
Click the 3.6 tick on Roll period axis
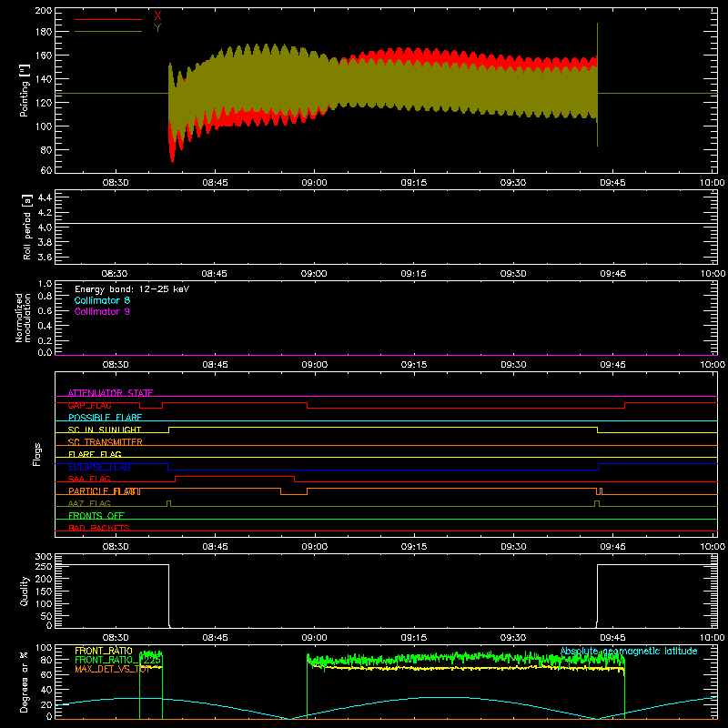pyautogui.click(x=45, y=257)
